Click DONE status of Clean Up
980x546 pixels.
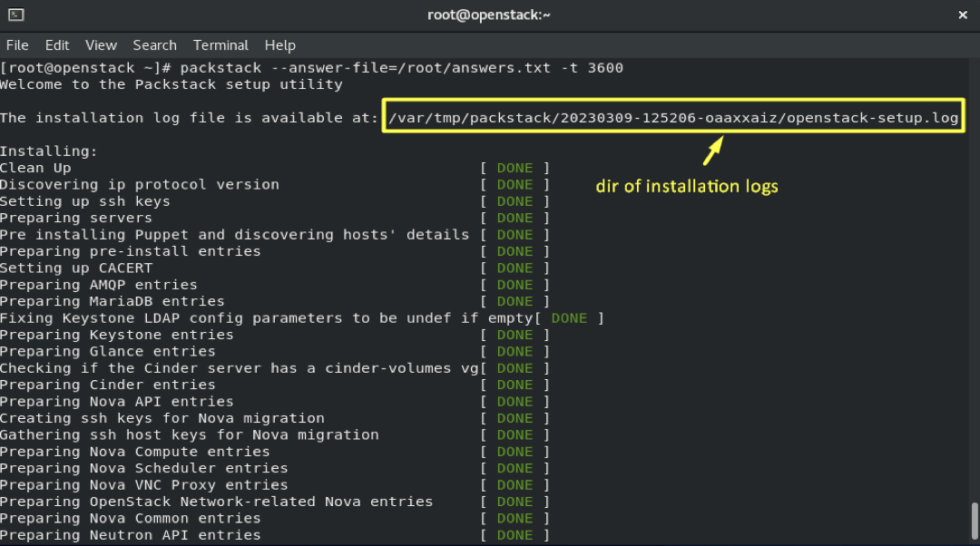[515, 168]
